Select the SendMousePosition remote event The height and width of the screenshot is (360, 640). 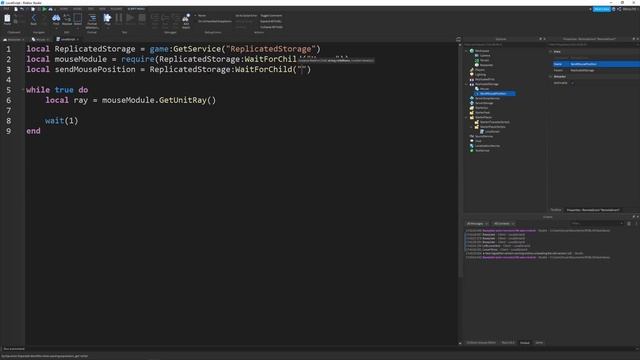coord(493,93)
